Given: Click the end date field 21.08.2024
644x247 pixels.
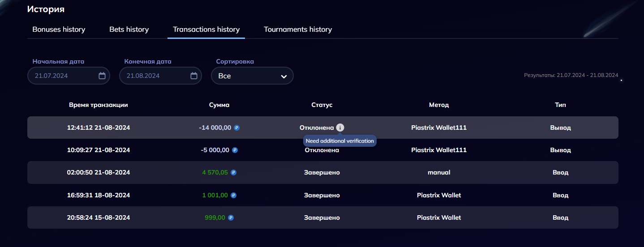Looking at the screenshot, I should point(155,76).
